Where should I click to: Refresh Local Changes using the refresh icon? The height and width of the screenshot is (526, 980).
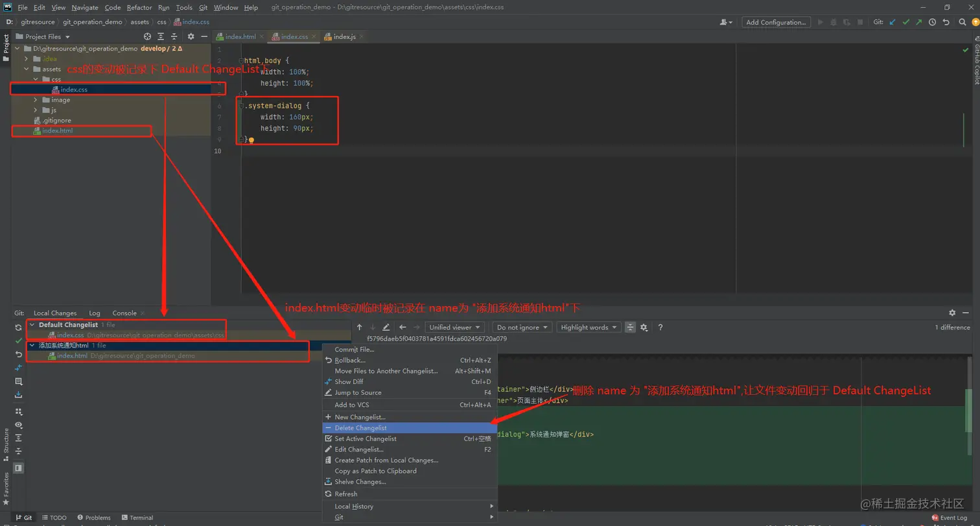pos(18,328)
